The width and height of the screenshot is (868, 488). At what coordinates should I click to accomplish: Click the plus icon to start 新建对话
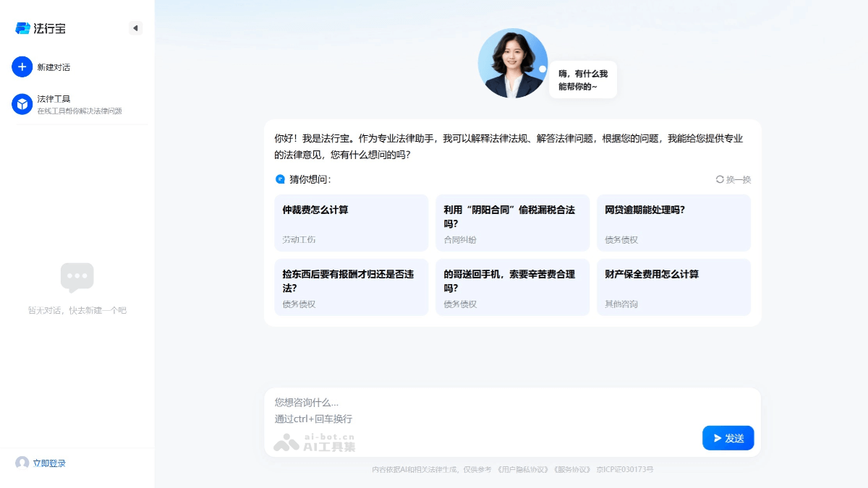point(22,67)
